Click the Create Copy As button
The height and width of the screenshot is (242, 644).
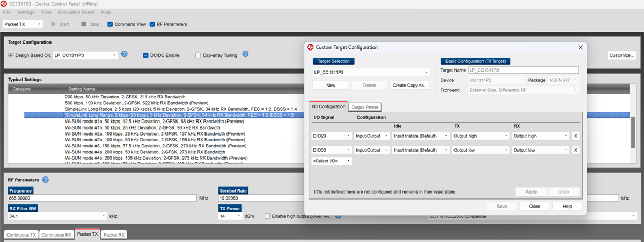point(410,85)
